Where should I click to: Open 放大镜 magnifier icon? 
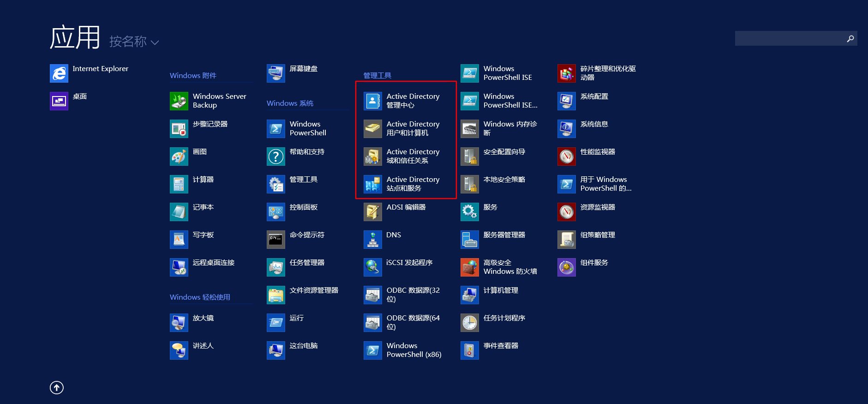coord(179,323)
